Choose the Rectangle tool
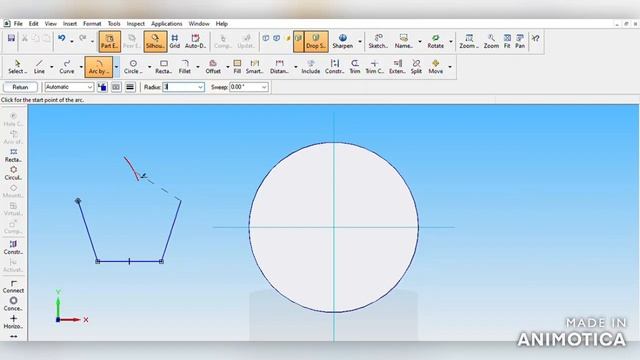Screen dimensions: 640x360 tap(163, 67)
